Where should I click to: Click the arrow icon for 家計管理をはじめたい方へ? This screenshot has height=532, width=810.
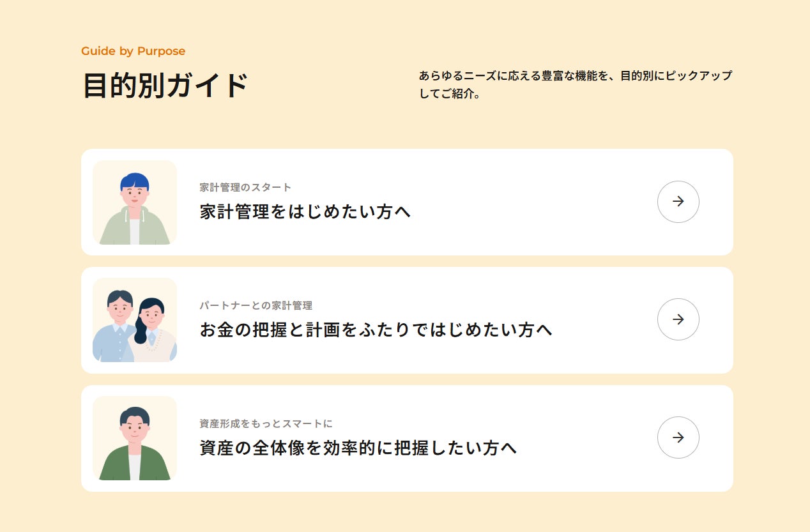point(678,202)
